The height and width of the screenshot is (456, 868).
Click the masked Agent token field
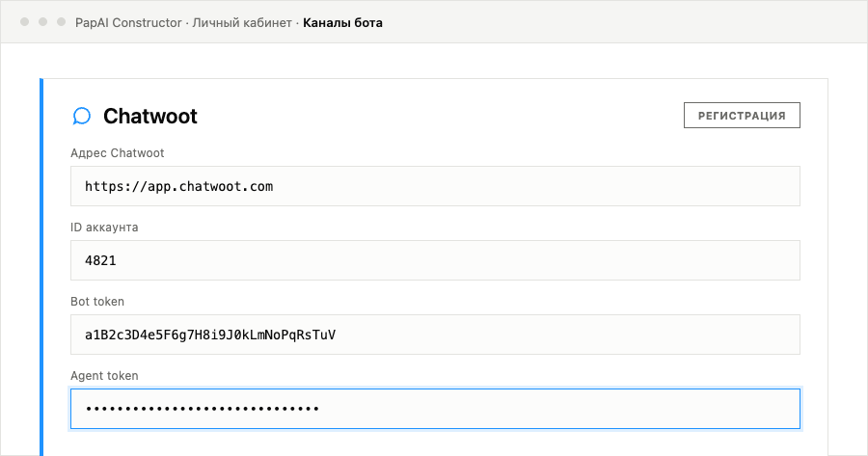(x=435, y=409)
